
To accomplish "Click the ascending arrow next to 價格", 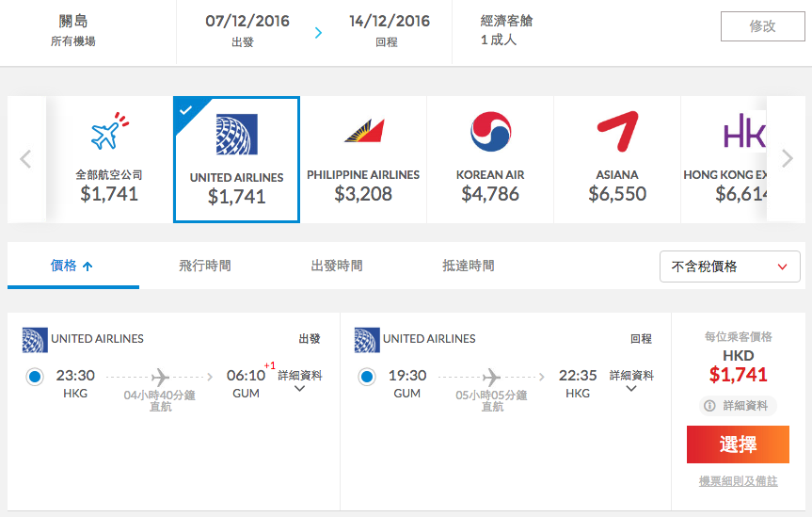I will (88, 267).
